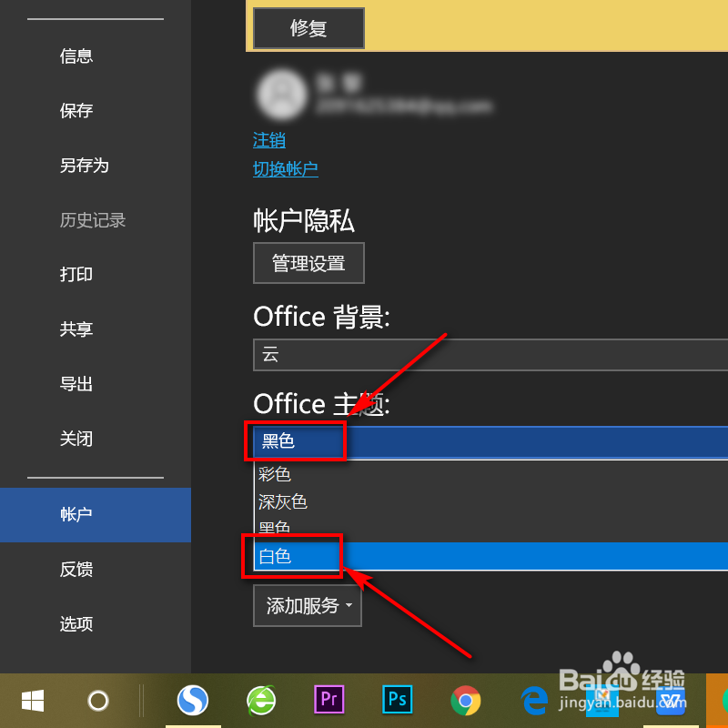Open the green 360 browser taskbar icon

pyautogui.click(x=261, y=700)
